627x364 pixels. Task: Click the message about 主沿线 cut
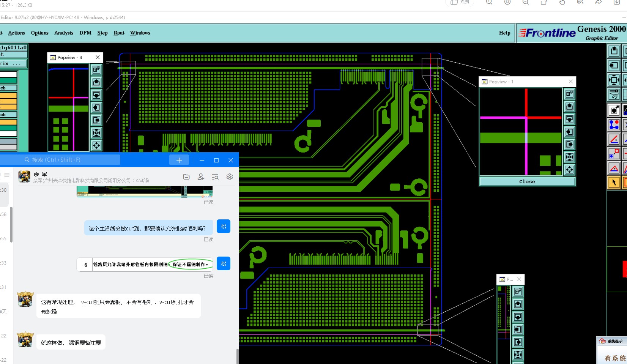coord(149,228)
